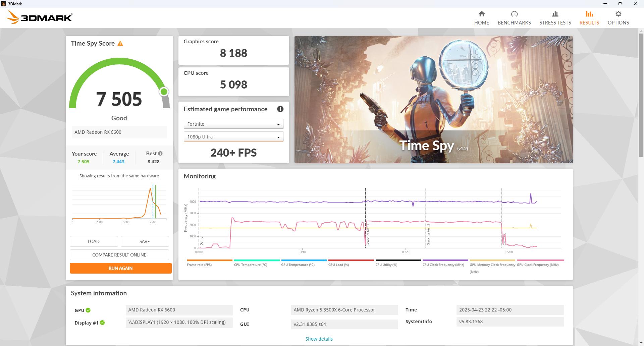This screenshot has height=346, width=644.
Task: Click the green GPU validation checkmark
Action: click(x=88, y=310)
